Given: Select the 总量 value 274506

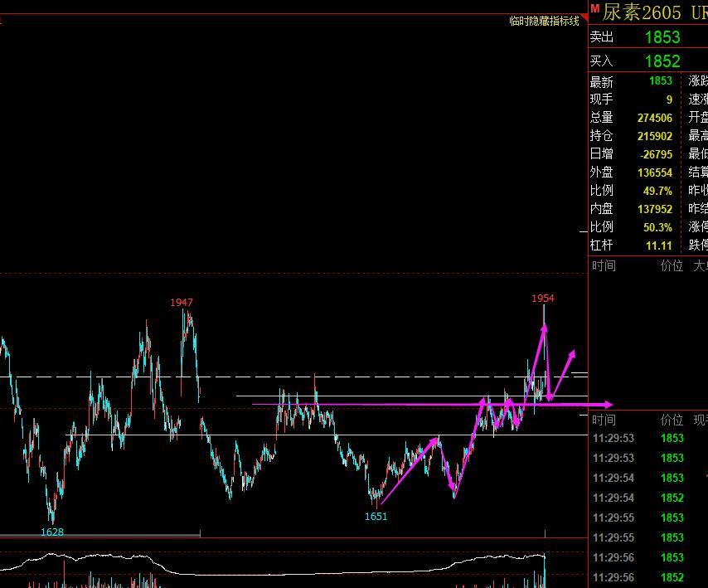Looking at the screenshot, I should pyautogui.click(x=655, y=118).
